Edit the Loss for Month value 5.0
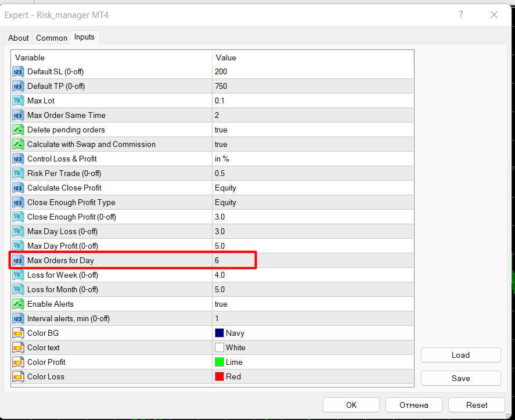Image resolution: width=515 pixels, height=420 pixels. click(x=313, y=289)
